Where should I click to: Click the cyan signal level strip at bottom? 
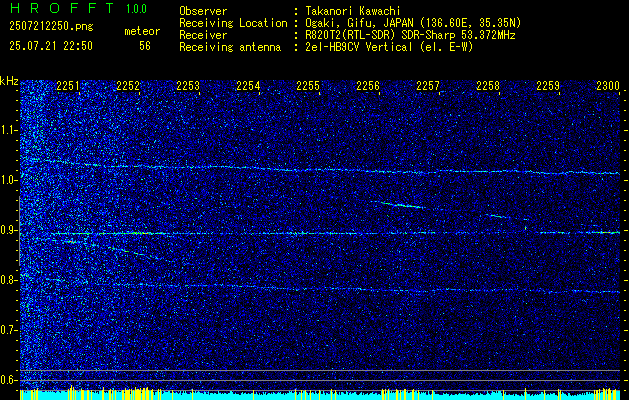pos(320,394)
